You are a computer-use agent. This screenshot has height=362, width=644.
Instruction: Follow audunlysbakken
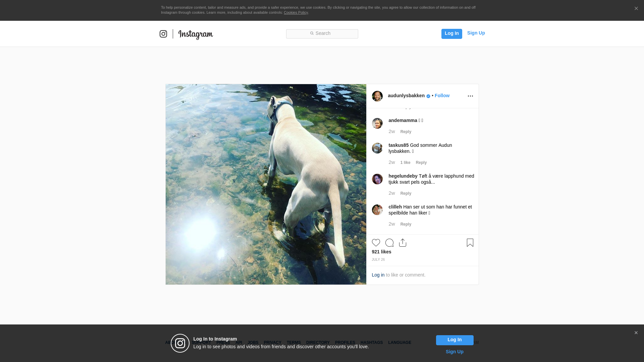(442, 96)
